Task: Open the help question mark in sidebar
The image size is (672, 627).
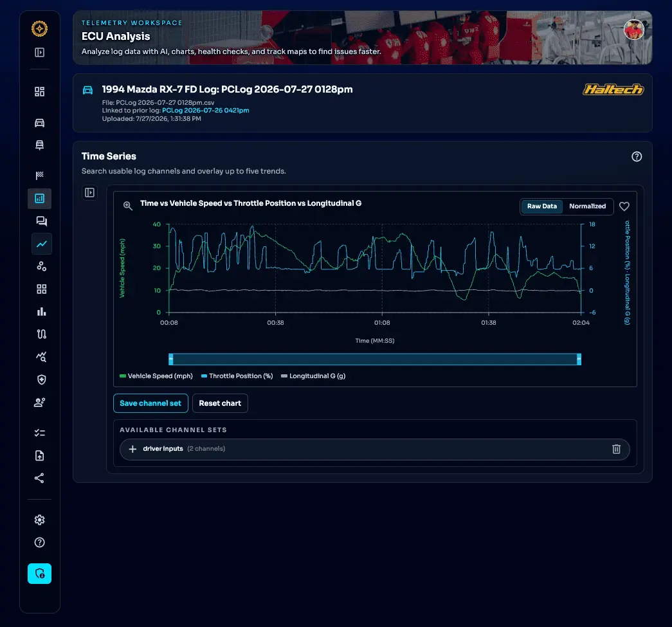Action: pos(39,543)
